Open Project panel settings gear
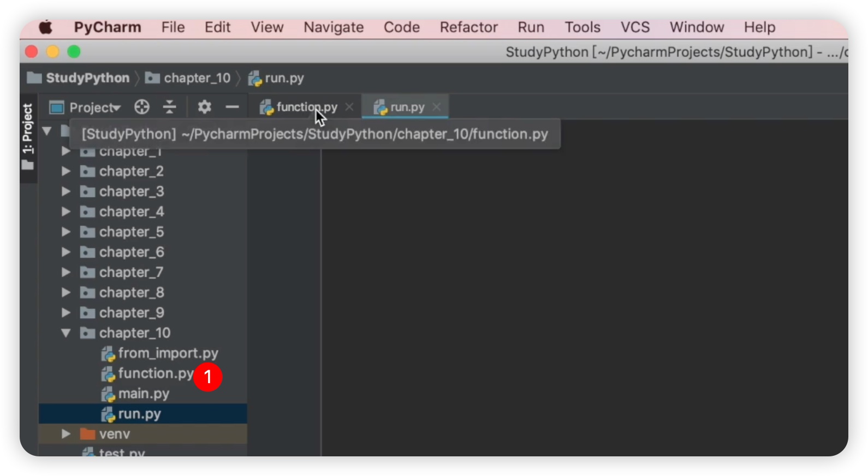Image resolution: width=868 pixels, height=476 pixels. click(x=204, y=107)
